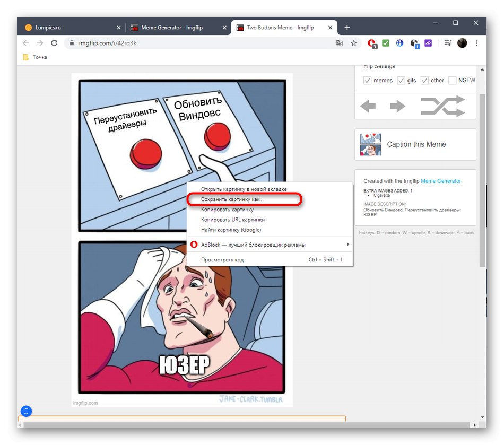Click the shuffle random meme icon
504x445 pixels.
(443, 106)
